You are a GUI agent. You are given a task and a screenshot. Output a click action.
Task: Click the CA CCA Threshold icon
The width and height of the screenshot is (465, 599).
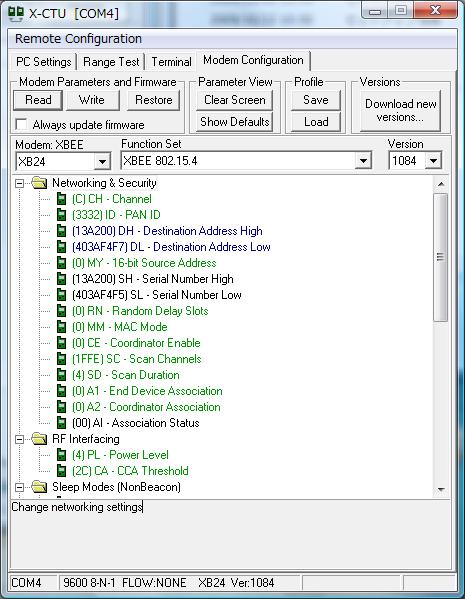pos(61,471)
